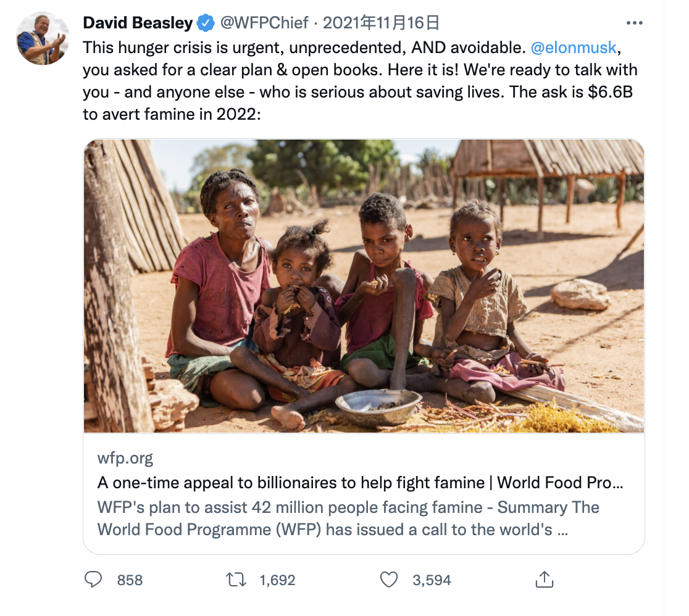The width and height of the screenshot is (689, 616).
Task: Click the 1,692 retweets count
Action: pos(277,580)
